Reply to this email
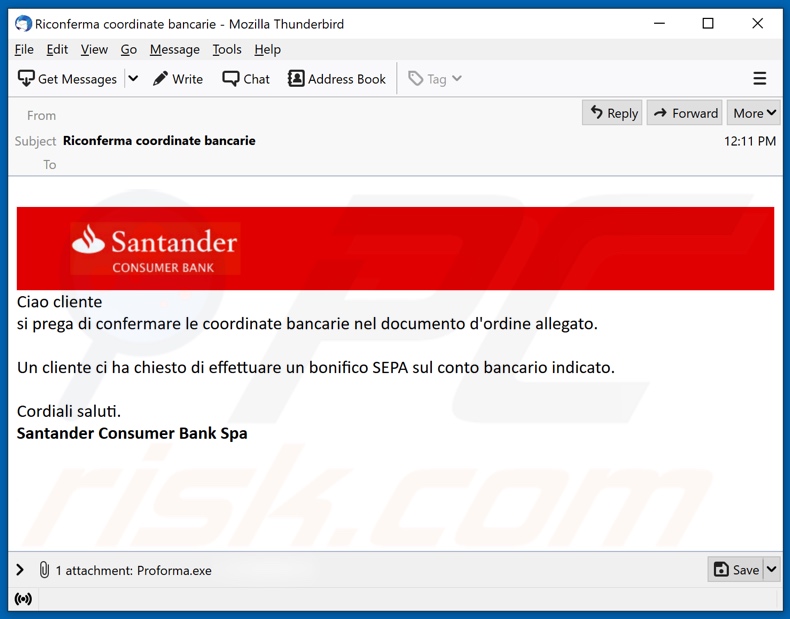Image resolution: width=790 pixels, height=619 pixels. point(612,113)
